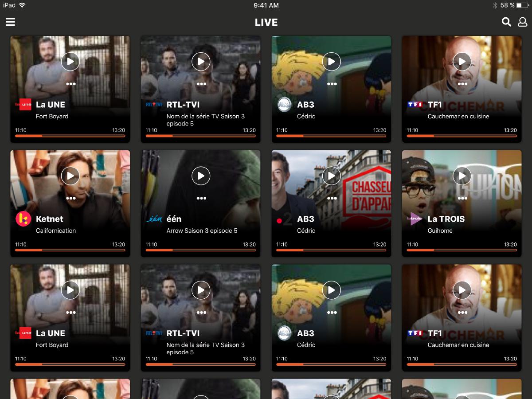Open more options on Ketnet card
Screen dimensions: 532x399
coord(70,198)
